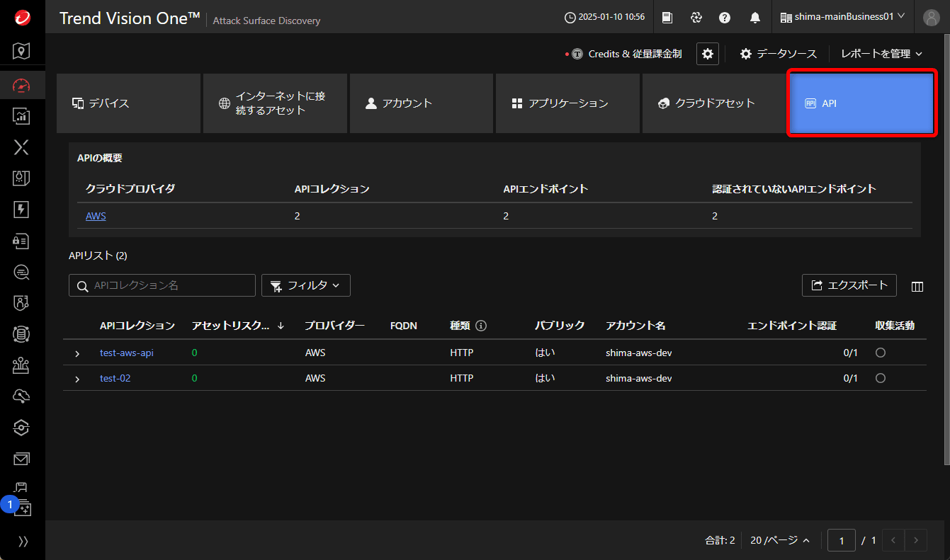Switch to インターネットに接続するアセット tab

pos(275,103)
